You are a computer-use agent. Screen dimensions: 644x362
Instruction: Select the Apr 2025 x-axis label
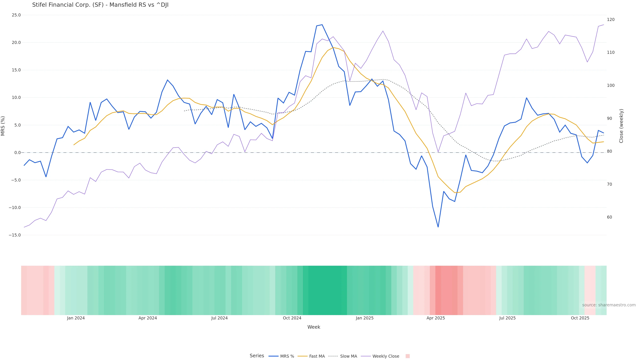coord(436,318)
